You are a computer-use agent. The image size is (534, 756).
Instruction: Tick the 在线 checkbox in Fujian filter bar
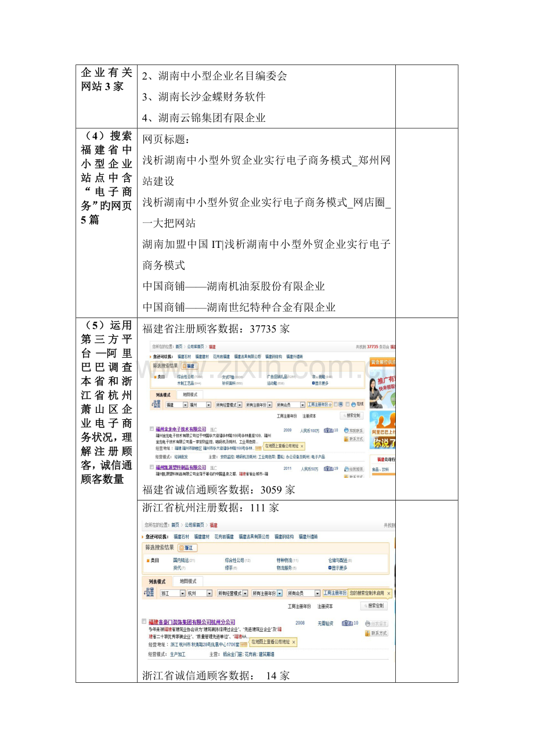click(347, 404)
